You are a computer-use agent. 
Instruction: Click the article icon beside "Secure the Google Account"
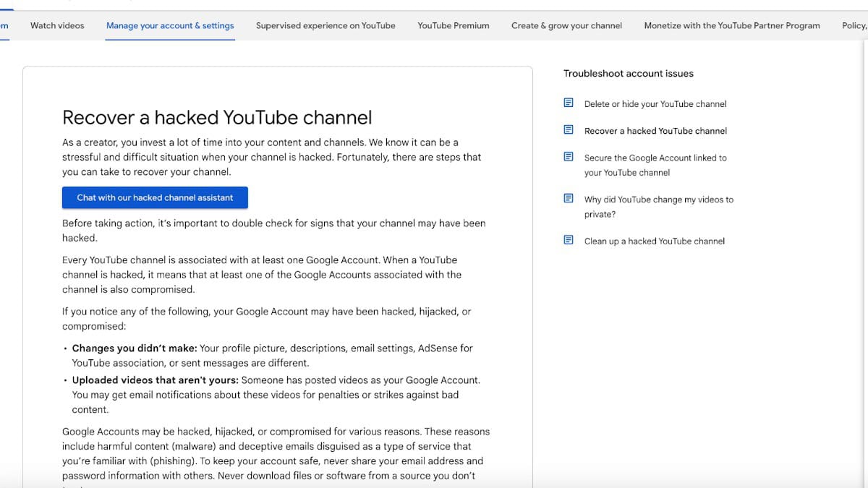click(569, 156)
